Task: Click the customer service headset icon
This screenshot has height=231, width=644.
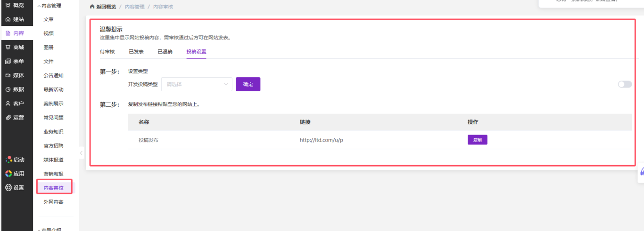Action: coord(642,172)
